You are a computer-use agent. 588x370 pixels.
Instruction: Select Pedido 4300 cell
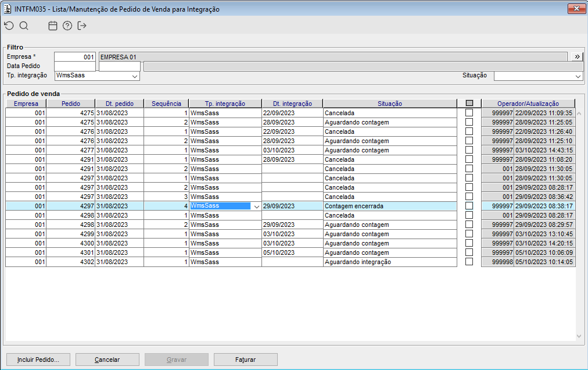pos(70,243)
